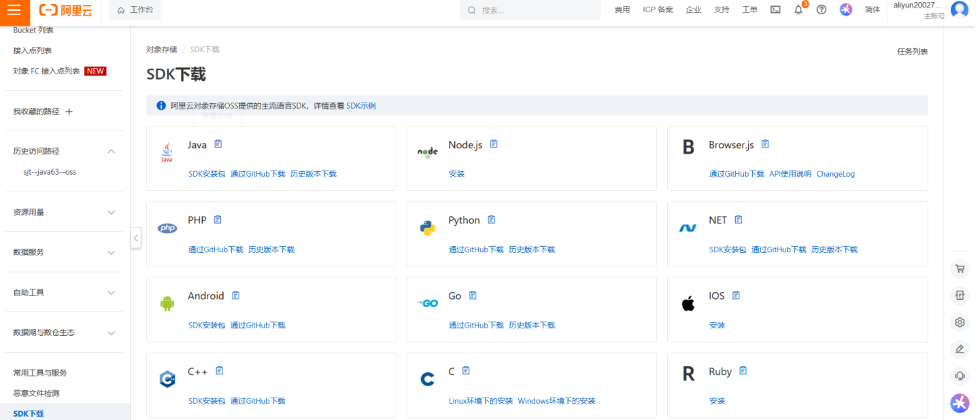Select Bucket 列表 in sidebar

point(33,30)
